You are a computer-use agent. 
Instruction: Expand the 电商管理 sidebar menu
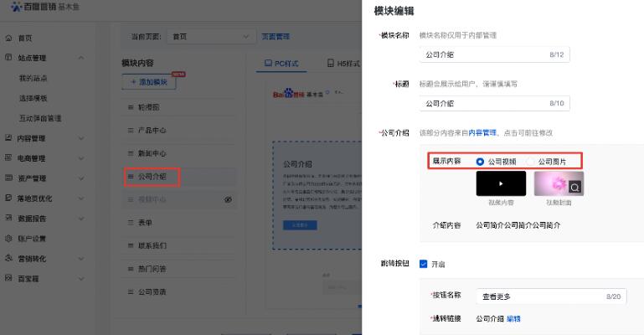[81, 158]
